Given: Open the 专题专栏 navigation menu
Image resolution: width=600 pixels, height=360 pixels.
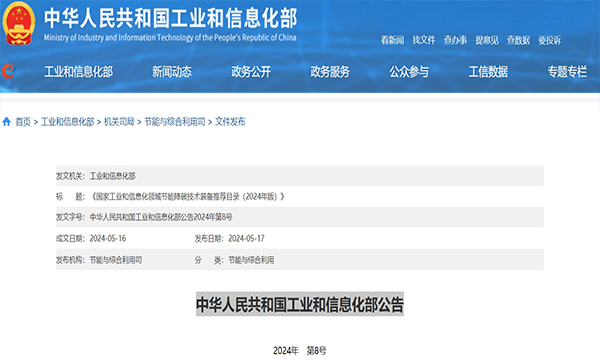Looking at the screenshot, I should click(x=567, y=72).
